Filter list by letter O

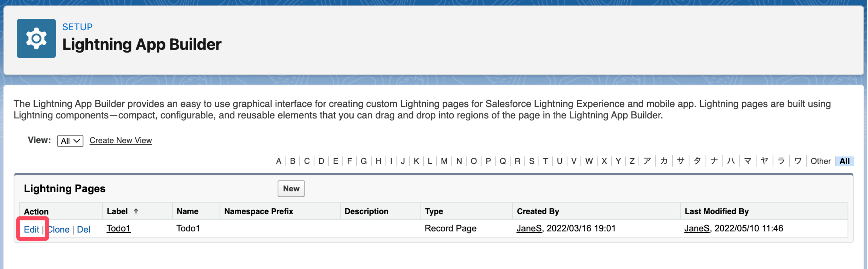click(473, 161)
